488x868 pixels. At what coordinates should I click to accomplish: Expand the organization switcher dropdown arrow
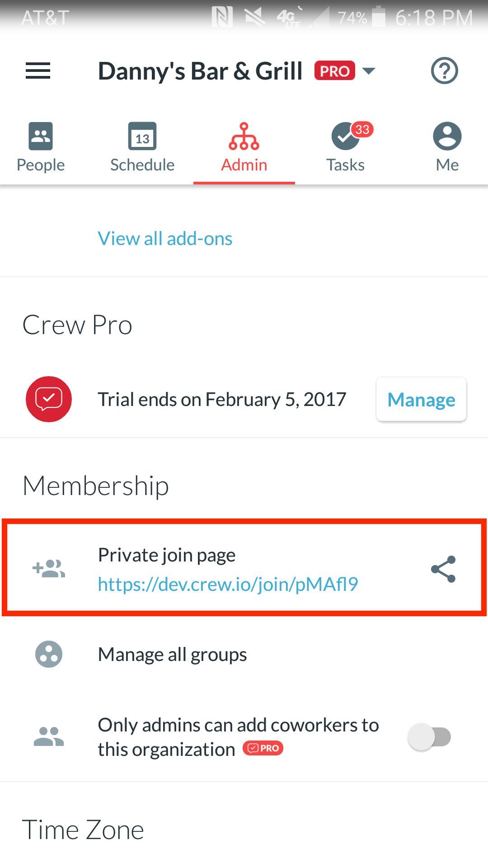click(369, 71)
